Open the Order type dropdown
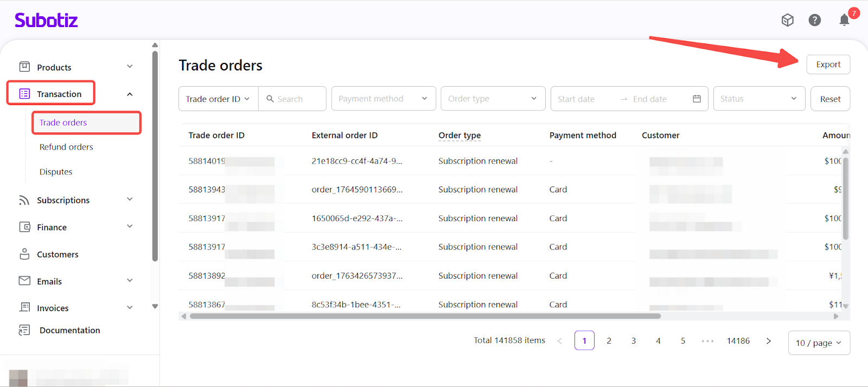Viewport: 868px width, 387px height. click(493, 99)
